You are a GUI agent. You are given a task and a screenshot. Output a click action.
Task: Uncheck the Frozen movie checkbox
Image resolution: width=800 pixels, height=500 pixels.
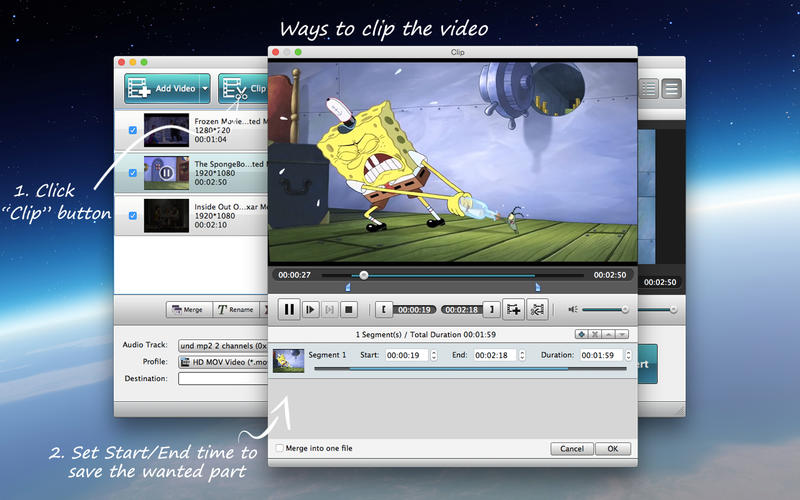click(132, 130)
